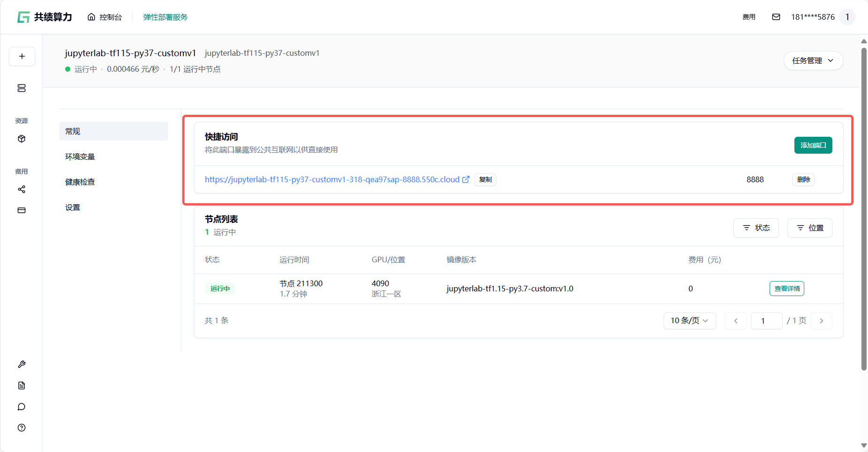Click the share nodes icon in sidebar

coord(22,189)
